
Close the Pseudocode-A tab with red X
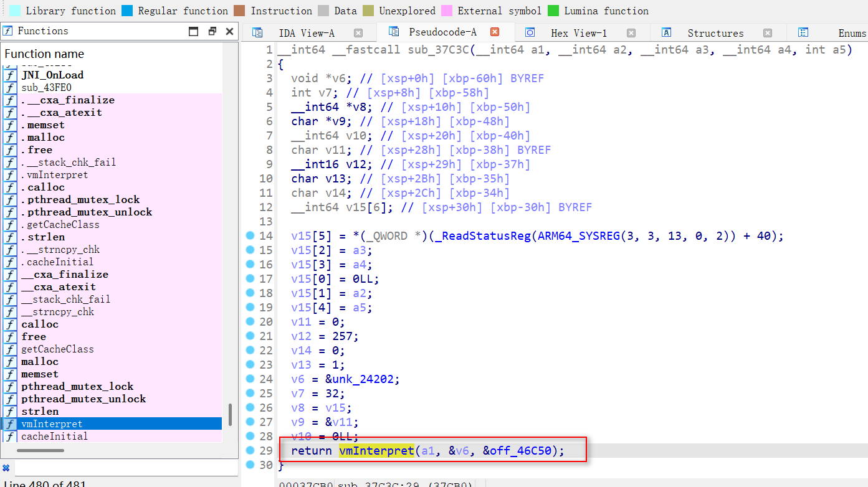(x=495, y=32)
